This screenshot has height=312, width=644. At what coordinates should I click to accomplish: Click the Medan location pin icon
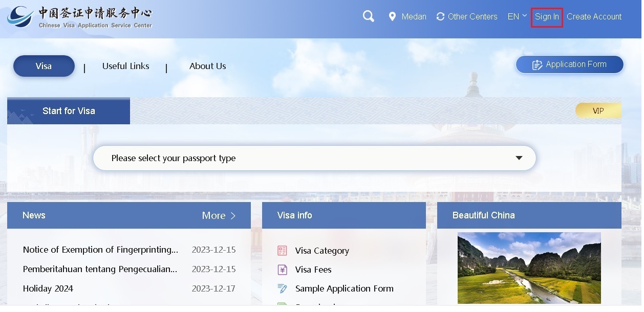(392, 16)
